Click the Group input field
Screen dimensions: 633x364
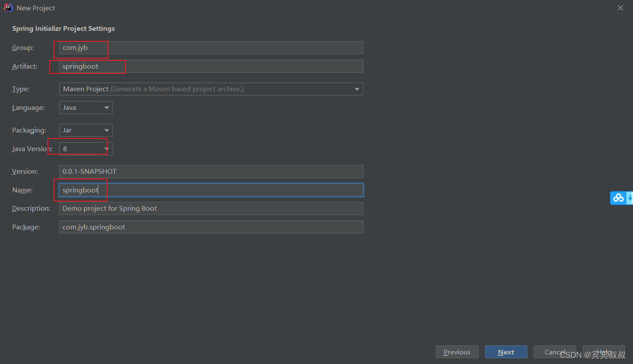pyautogui.click(x=211, y=48)
